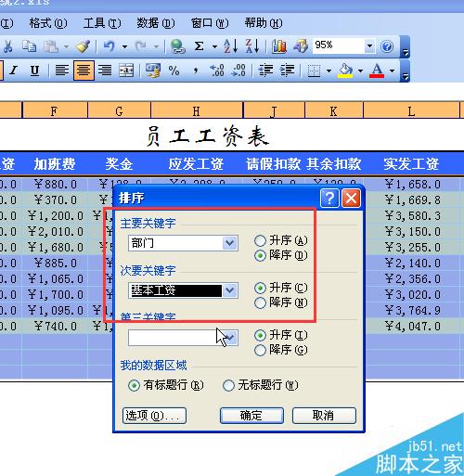Choose 无标题行(W) option
This screenshot has width=464, height=476.
(x=228, y=385)
